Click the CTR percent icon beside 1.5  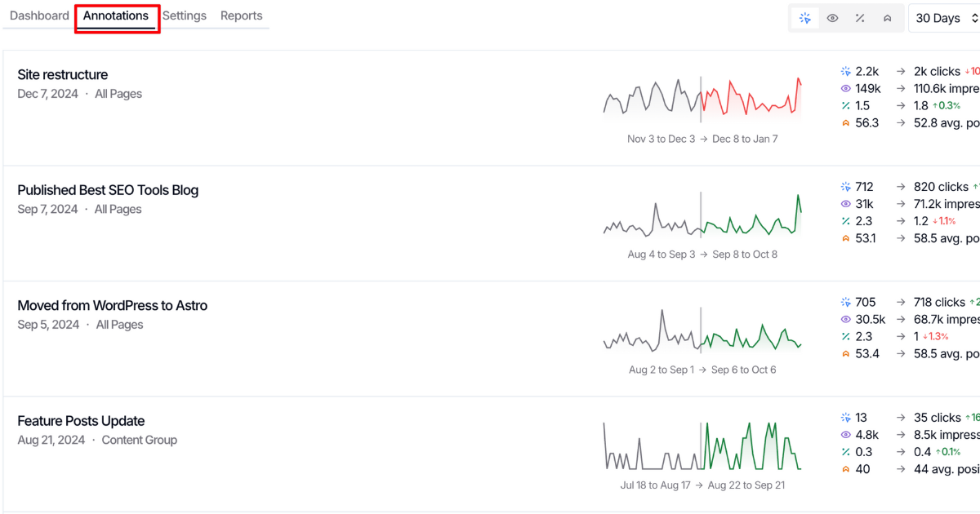point(846,105)
